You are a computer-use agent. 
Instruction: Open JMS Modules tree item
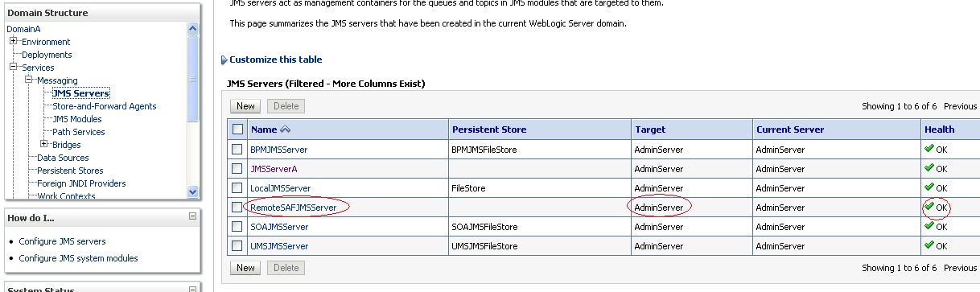(x=77, y=119)
